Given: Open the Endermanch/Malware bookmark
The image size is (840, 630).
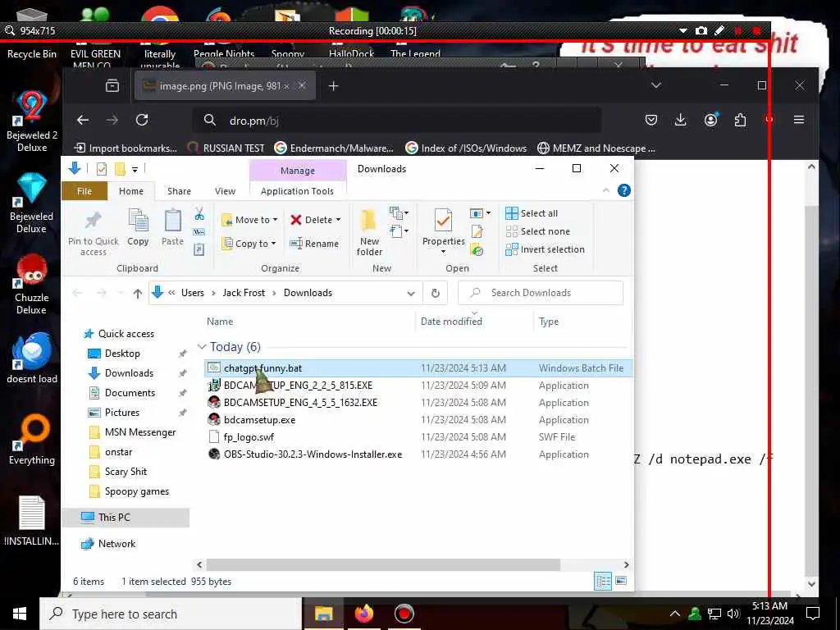Looking at the screenshot, I should (334, 148).
